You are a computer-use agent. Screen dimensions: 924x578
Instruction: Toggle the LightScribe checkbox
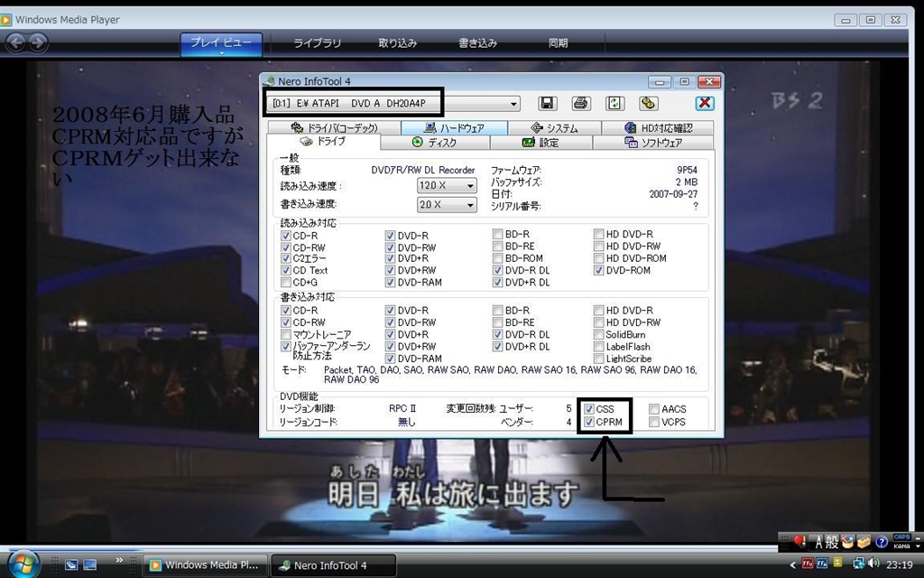[599, 359]
